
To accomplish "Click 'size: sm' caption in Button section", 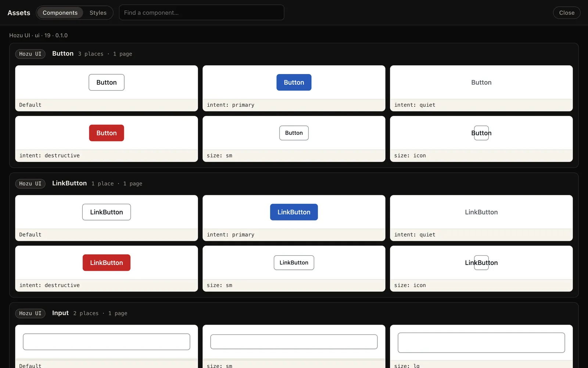I will click(219, 156).
